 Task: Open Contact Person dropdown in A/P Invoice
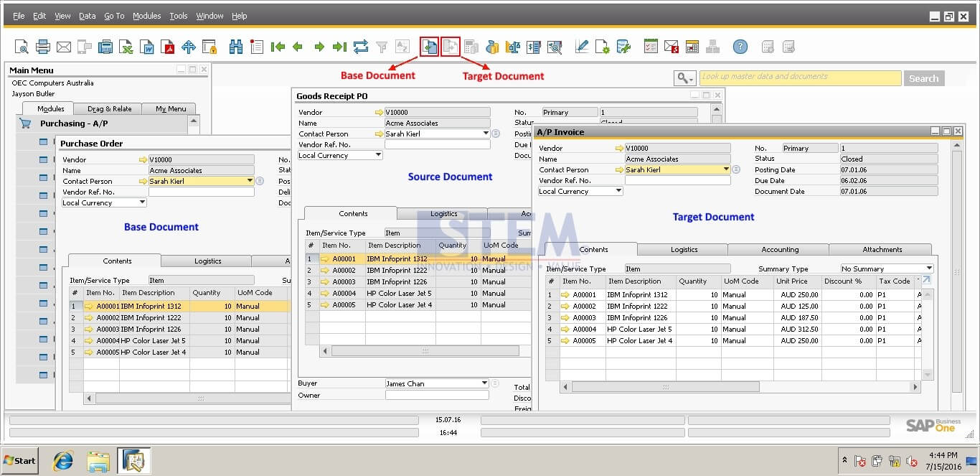[x=726, y=170]
